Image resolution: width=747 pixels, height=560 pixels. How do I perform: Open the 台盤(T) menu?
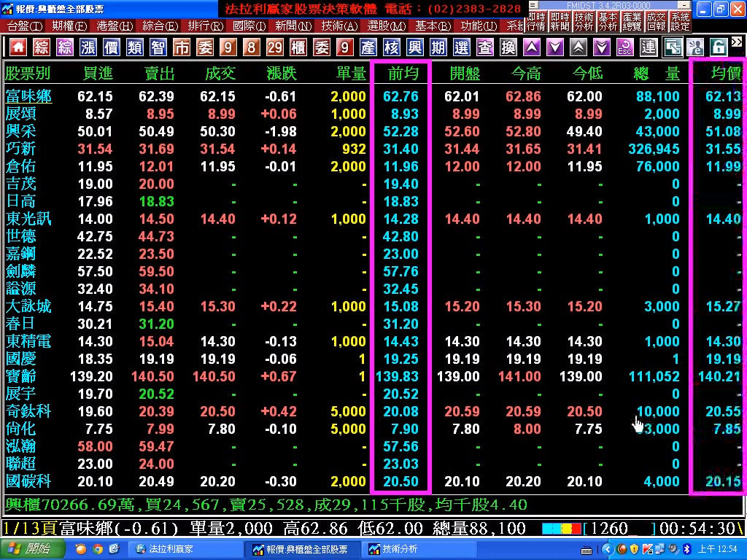(25, 26)
